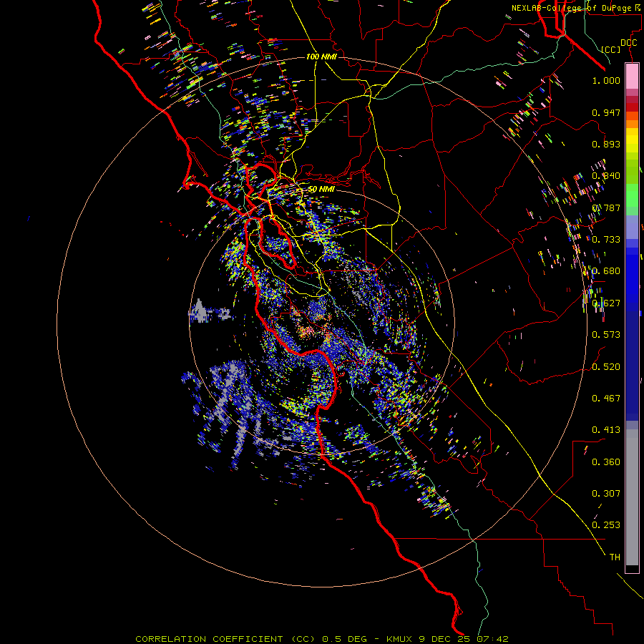Image resolution: width=644 pixels, height=644 pixels.
Task: Click the 0.307 legend value
Action: pyautogui.click(x=606, y=494)
